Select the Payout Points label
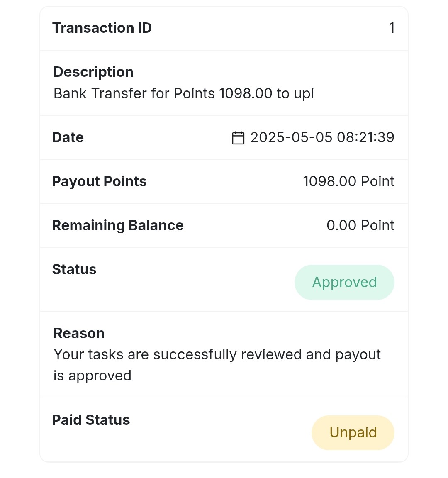 100,182
